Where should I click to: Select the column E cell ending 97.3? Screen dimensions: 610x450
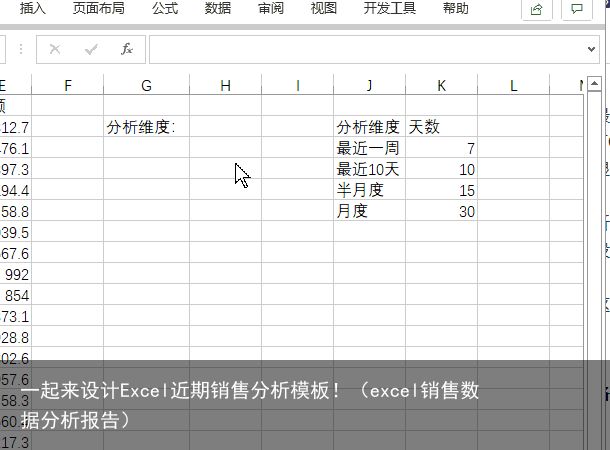(x=16, y=169)
